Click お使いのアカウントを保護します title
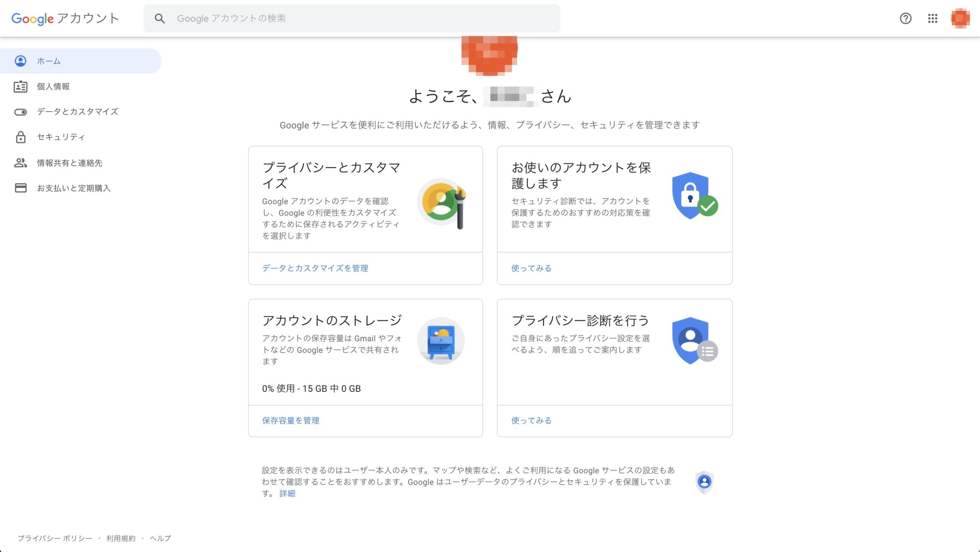 581,175
